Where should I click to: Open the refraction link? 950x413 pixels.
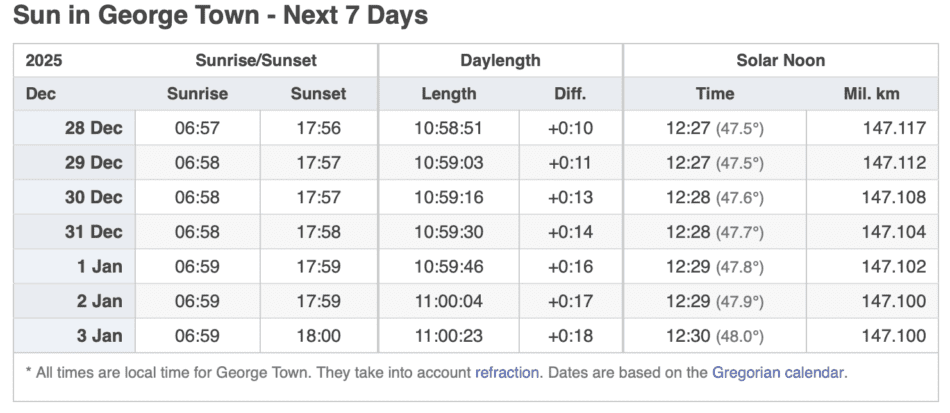tap(507, 372)
